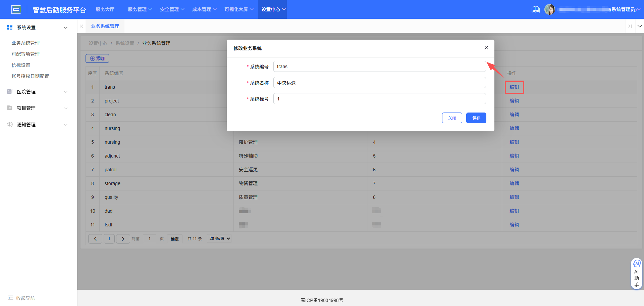The image size is (644, 306).
Task: Select 可配置项管理 in the sidebar
Action: 25,54
